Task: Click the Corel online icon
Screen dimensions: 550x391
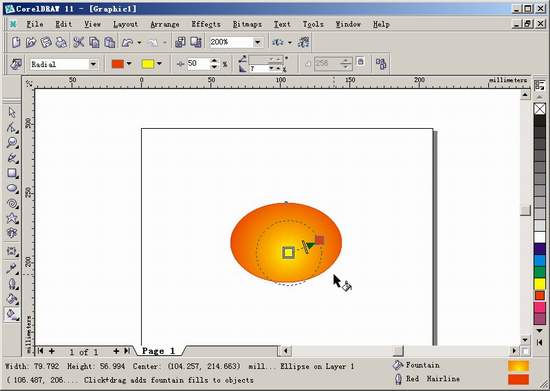Action: (304, 42)
